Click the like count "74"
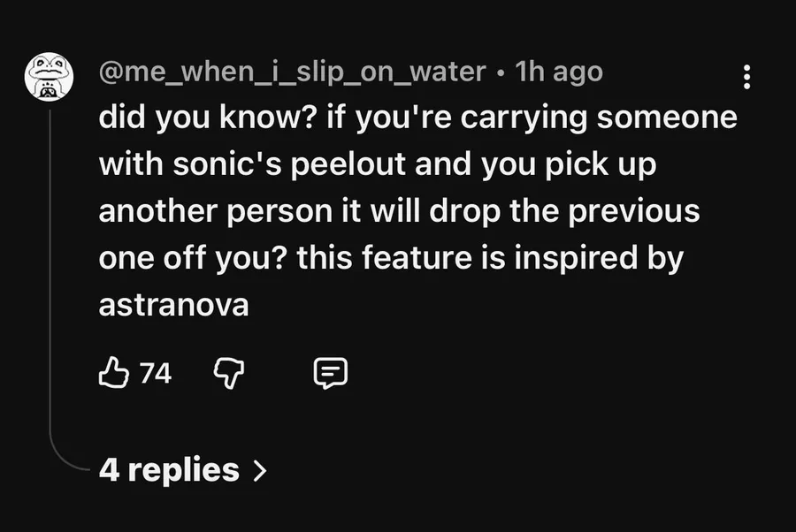The width and height of the screenshot is (796, 532). point(156,375)
